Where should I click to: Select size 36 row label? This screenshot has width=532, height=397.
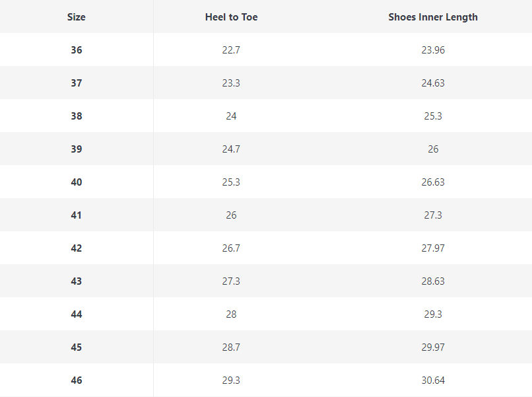pyautogui.click(x=77, y=50)
